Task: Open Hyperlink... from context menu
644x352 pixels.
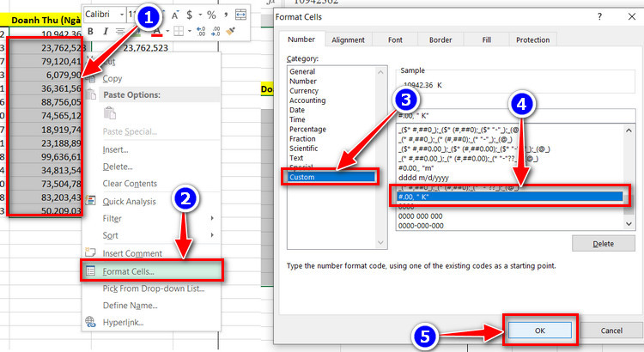Action: coord(123,323)
